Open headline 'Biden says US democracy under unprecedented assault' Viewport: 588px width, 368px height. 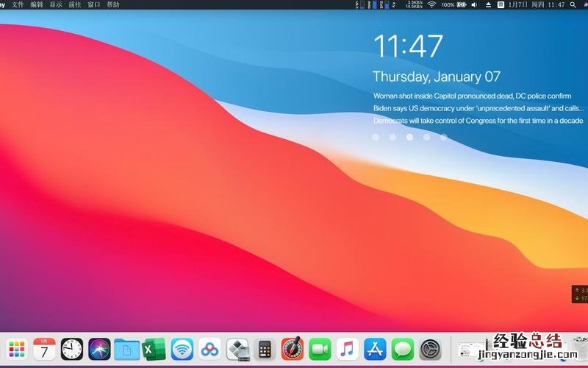point(478,108)
